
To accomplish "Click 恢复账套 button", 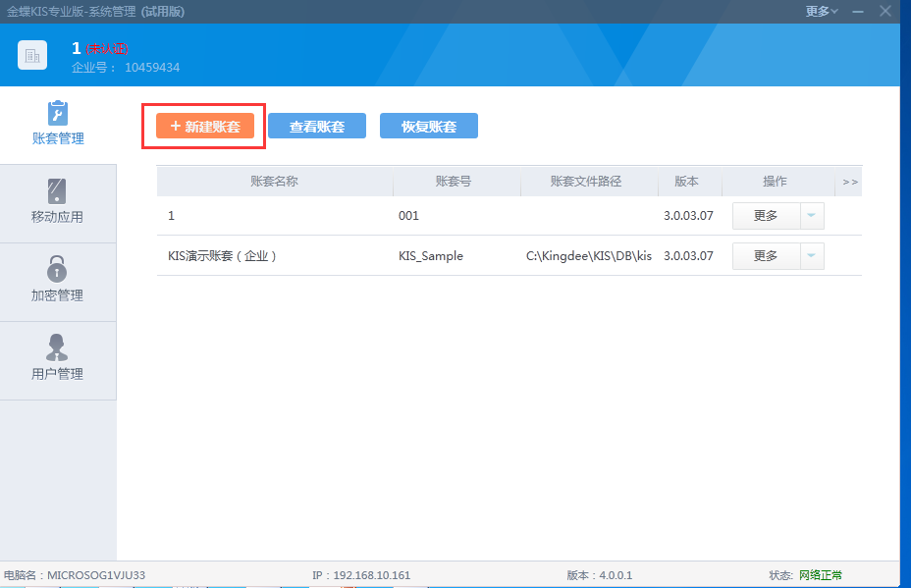I will (429, 127).
